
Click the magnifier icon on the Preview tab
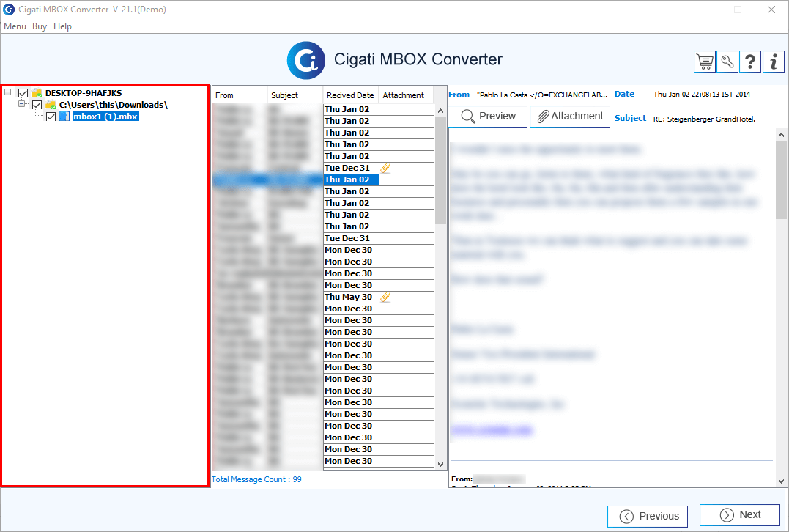(x=467, y=117)
